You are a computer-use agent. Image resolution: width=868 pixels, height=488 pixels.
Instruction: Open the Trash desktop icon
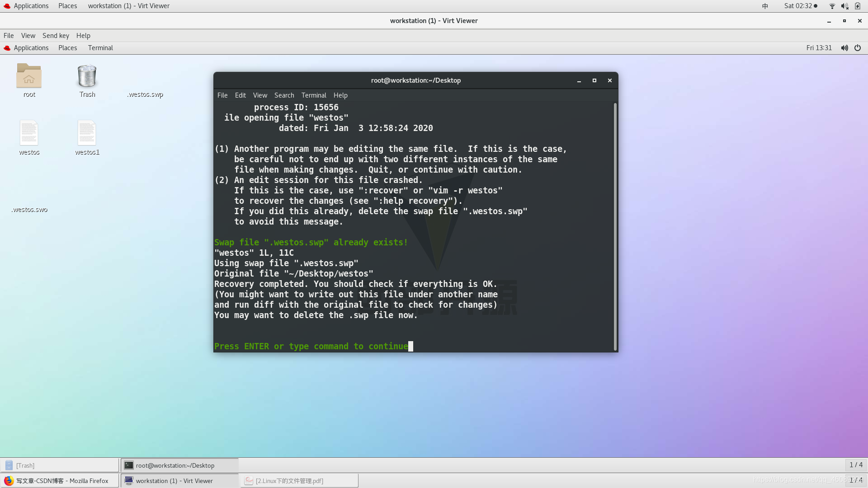(87, 76)
